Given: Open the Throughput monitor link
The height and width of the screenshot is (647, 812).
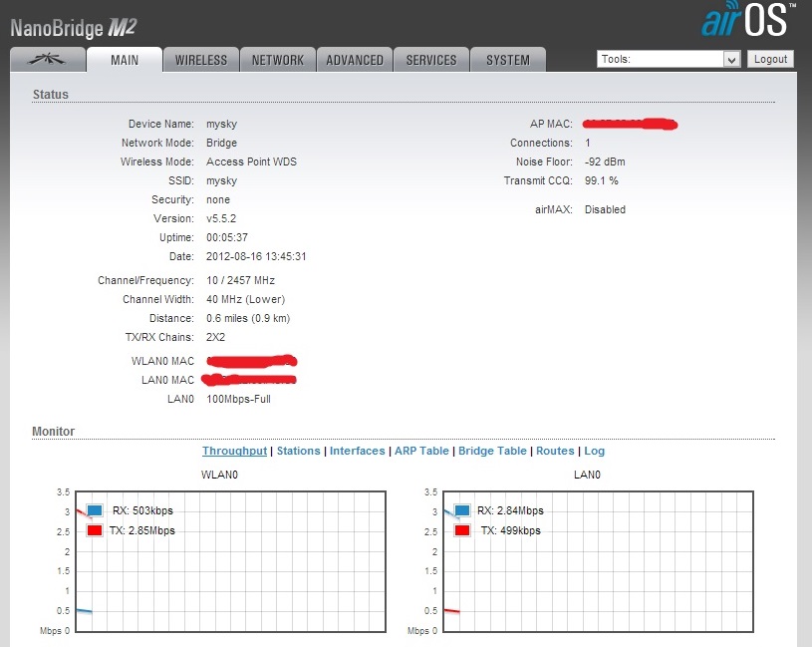Looking at the screenshot, I should pyautogui.click(x=234, y=452).
